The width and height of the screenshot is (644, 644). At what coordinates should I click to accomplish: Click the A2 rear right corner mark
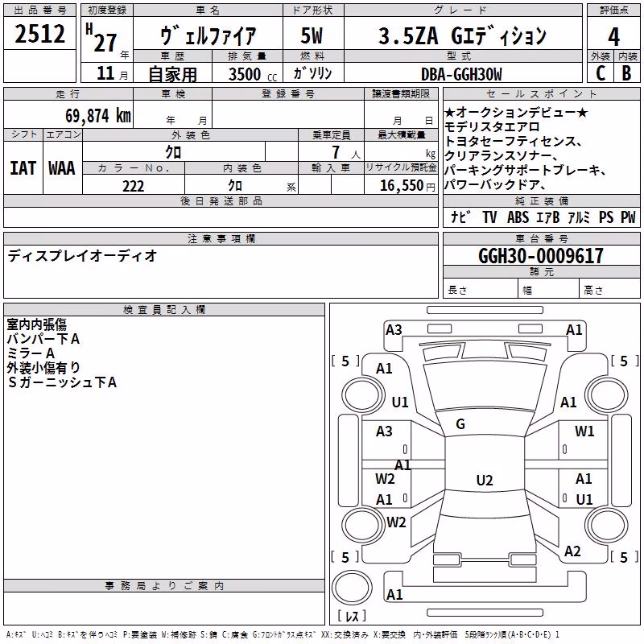pyautogui.click(x=572, y=551)
